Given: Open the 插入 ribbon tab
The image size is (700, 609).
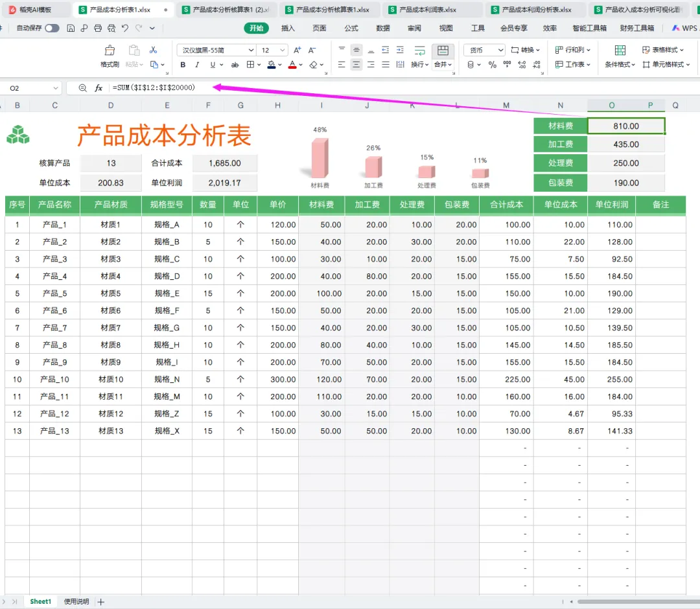Looking at the screenshot, I should tap(288, 28).
